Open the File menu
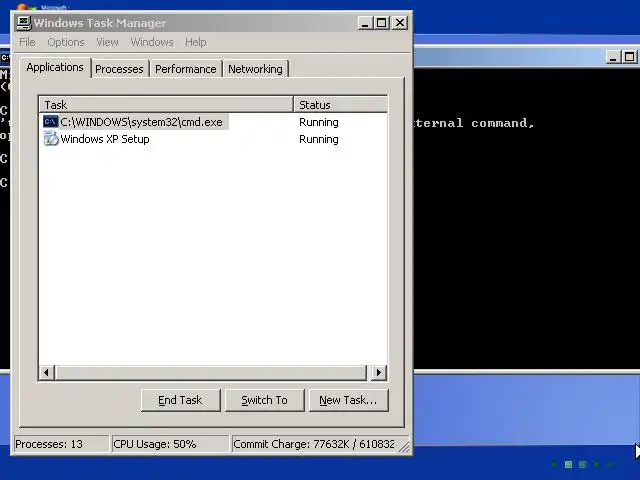This screenshot has width=640, height=480. [27, 42]
